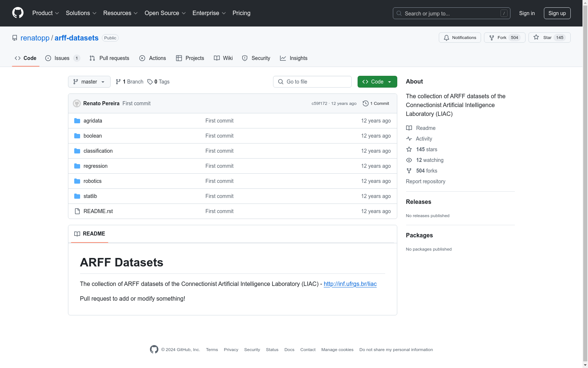Click the pulse icon beside Activity

click(409, 139)
